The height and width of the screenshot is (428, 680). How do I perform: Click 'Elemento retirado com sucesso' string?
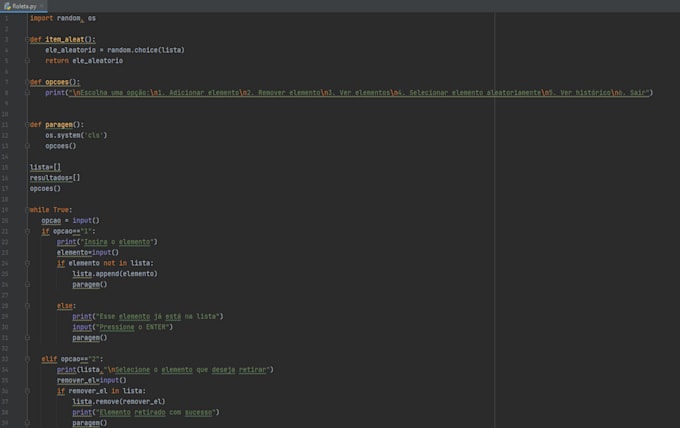(x=157, y=412)
